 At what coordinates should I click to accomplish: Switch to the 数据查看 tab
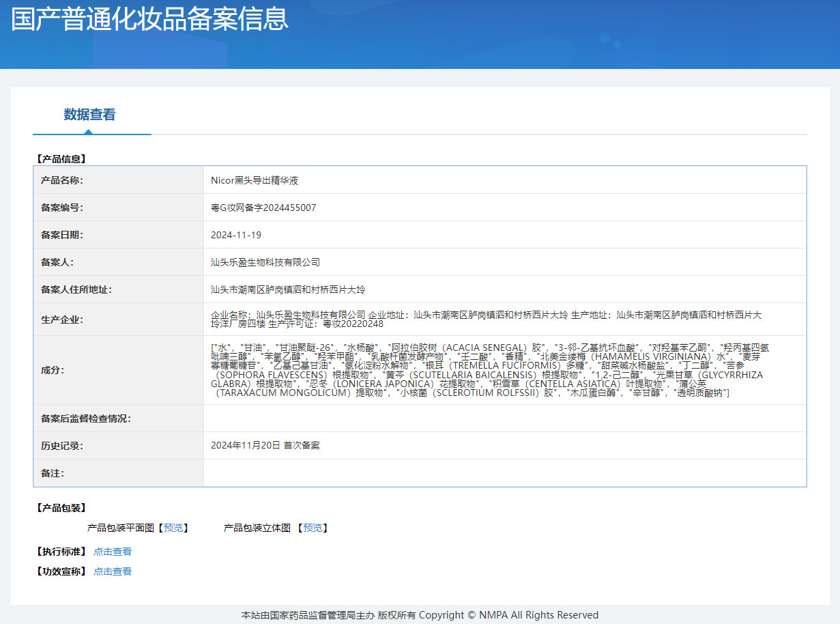[89, 115]
